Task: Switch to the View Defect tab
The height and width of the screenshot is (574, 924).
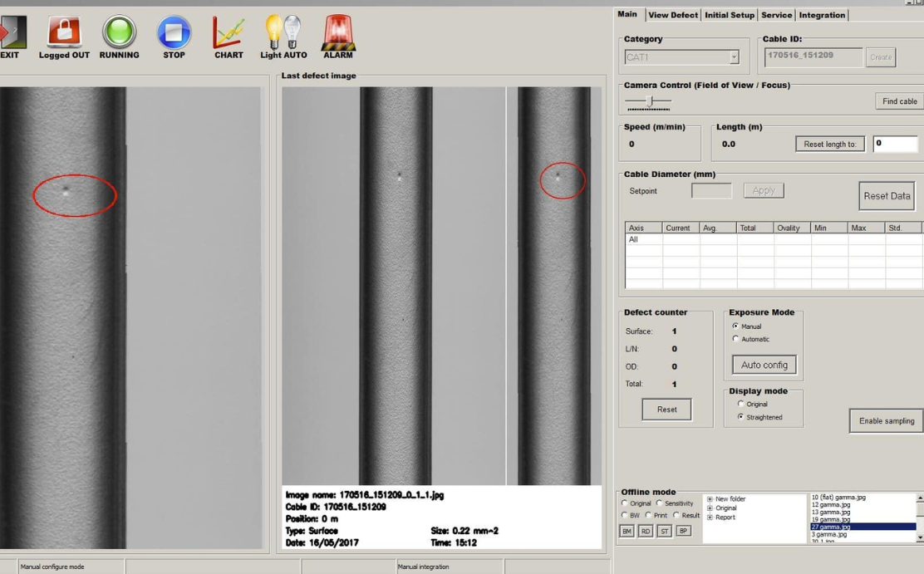Action: pos(673,15)
